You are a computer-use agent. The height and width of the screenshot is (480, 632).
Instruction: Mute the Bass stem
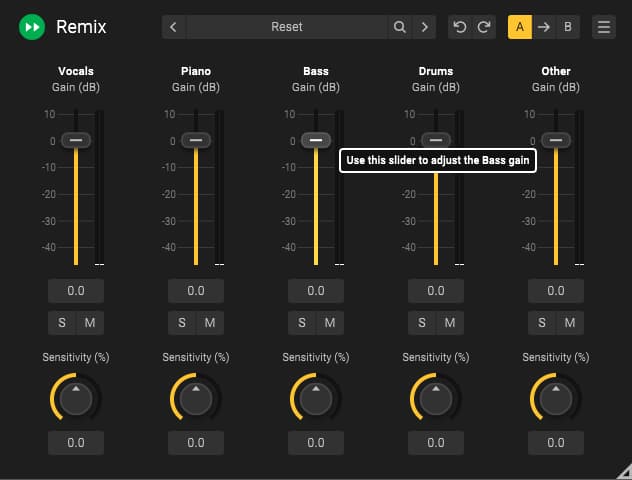coord(330,322)
